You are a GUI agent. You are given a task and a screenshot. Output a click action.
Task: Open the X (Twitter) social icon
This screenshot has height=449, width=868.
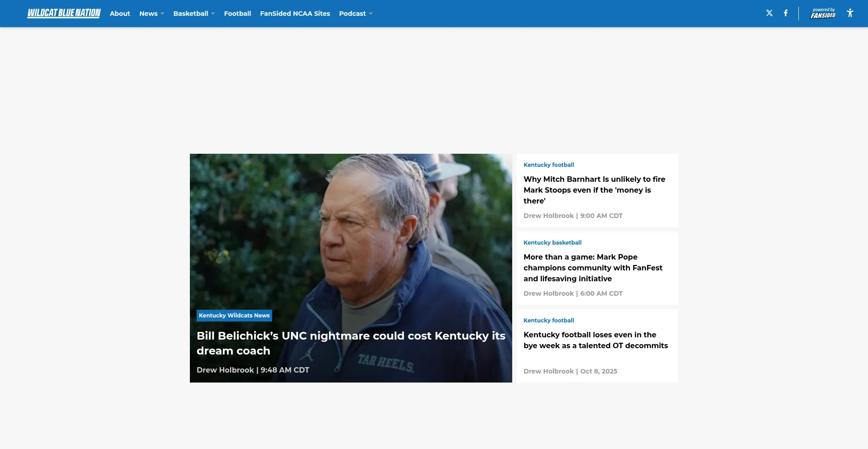(769, 13)
